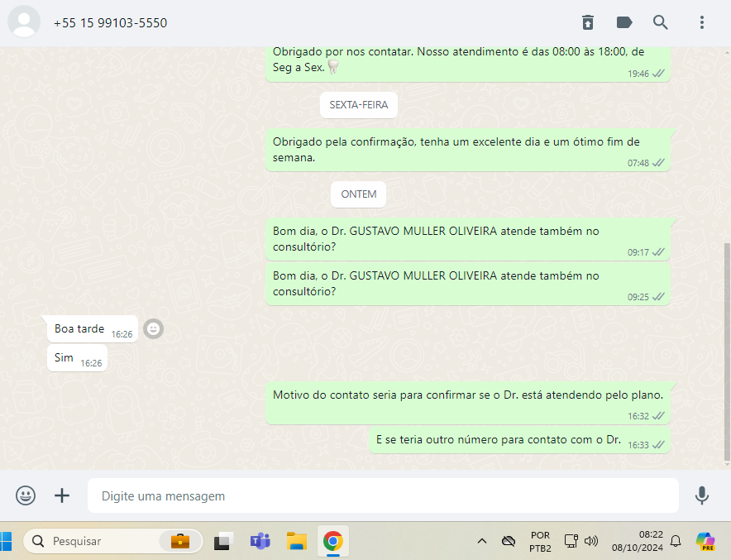Open the attachment plus menu
731x560 pixels.
pyautogui.click(x=62, y=495)
